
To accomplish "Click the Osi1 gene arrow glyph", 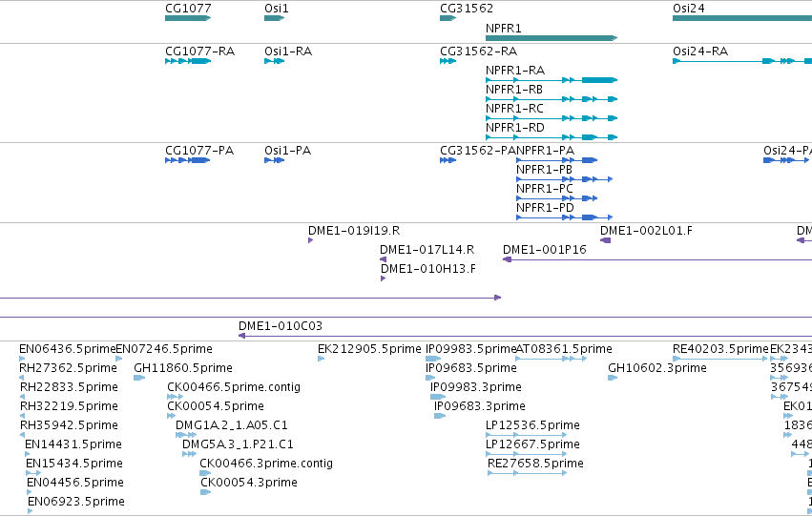I will pyautogui.click(x=275, y=18).
